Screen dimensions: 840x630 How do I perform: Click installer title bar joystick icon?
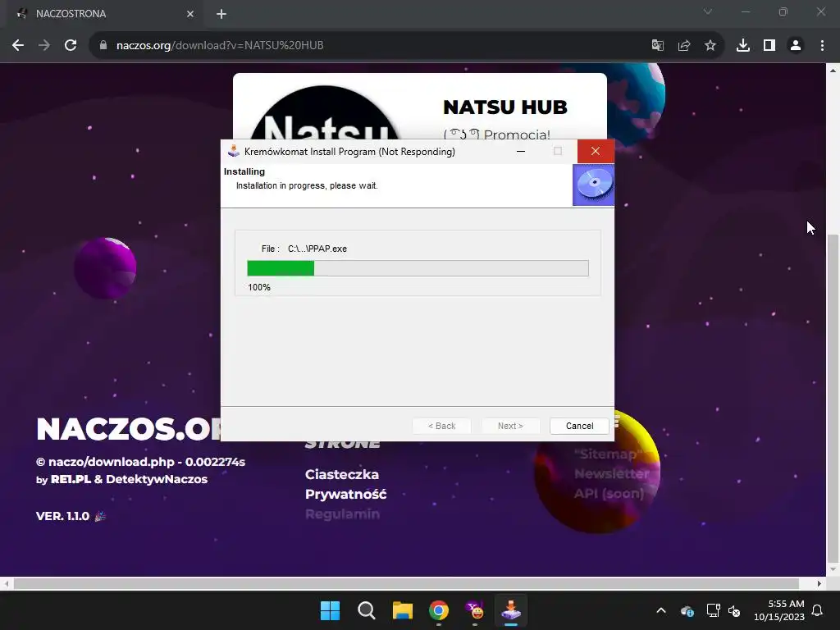coord(234,151)
